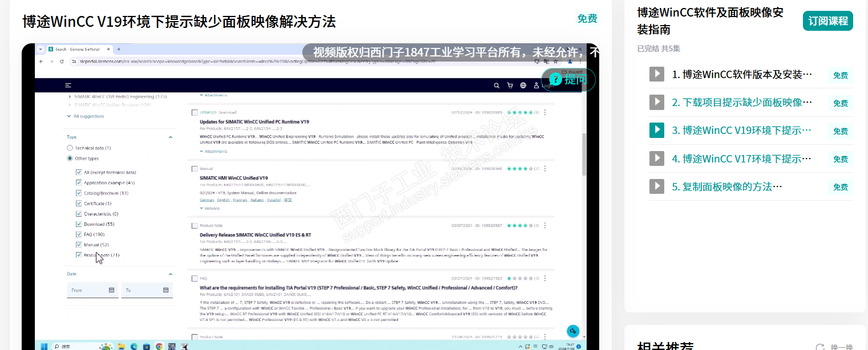
Task: Open episode 2 下载项目提示缺少面板映像
Action: 742,103
